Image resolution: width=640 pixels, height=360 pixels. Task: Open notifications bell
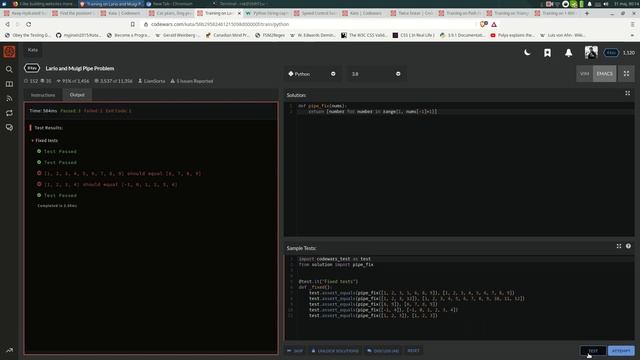click(x=568, y=53)
